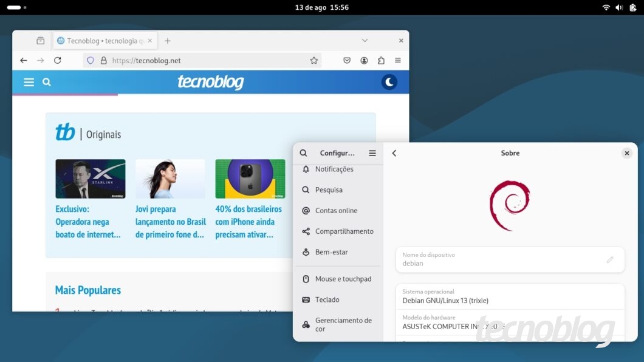Open the Firefox extensions puzzle icon
Image resolution: width=644 pixels, height=362 pixels.
tap(381, 60)
